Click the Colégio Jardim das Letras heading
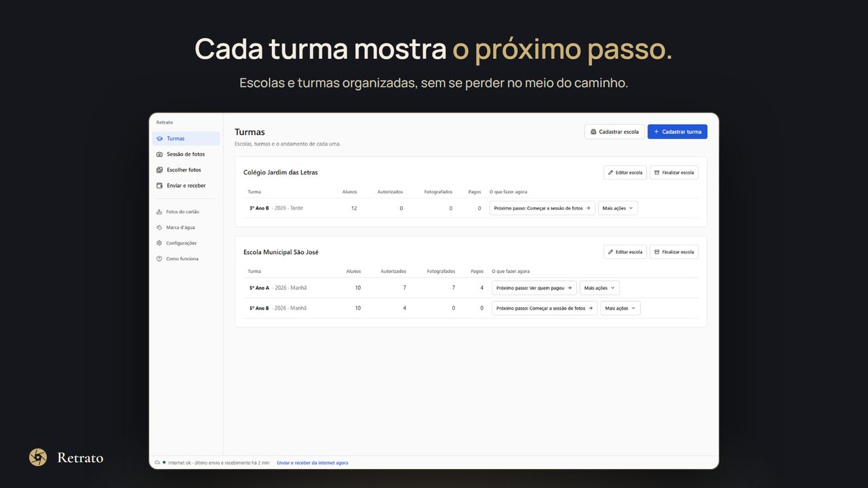 (281, 172)
